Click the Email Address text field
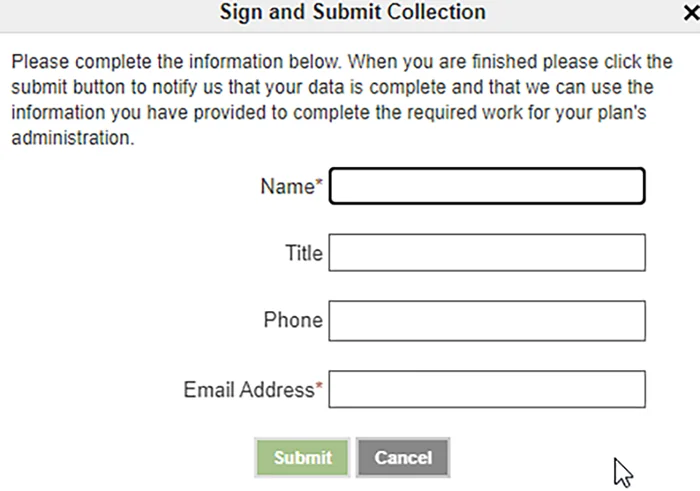This screenshot has height=491, width=700. coord(487,390)
